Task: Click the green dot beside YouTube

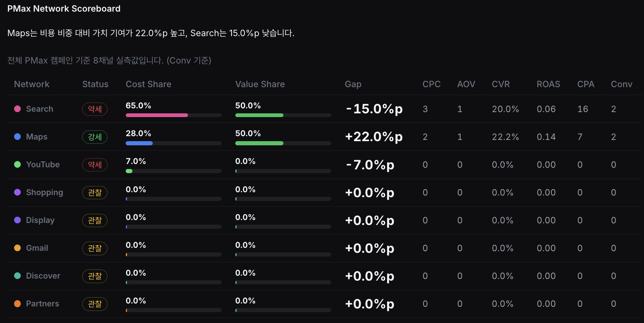Action: click(17, 164)
